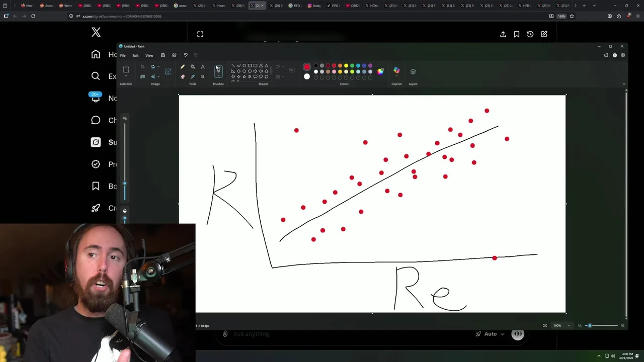Click the Image Creator icon in Image group
Image resolution: width=644 pixels, height=362 pixels.
[168, 71]
